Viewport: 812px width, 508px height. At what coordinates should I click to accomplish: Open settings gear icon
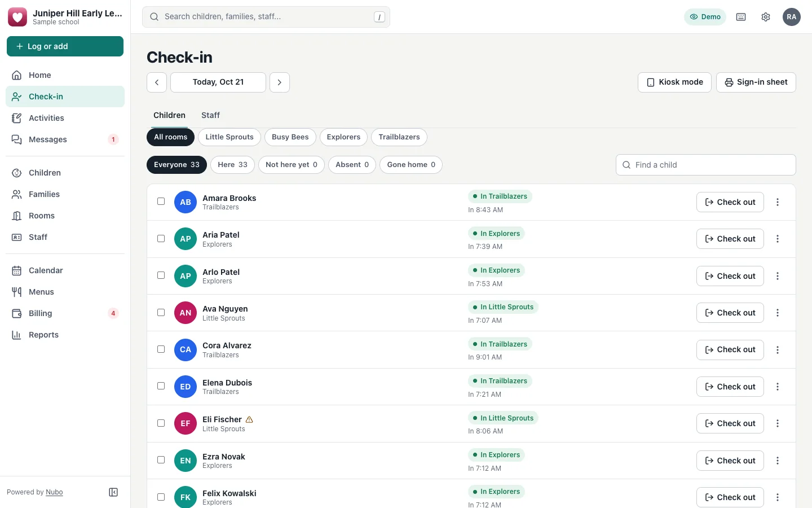tap(766, 17)
